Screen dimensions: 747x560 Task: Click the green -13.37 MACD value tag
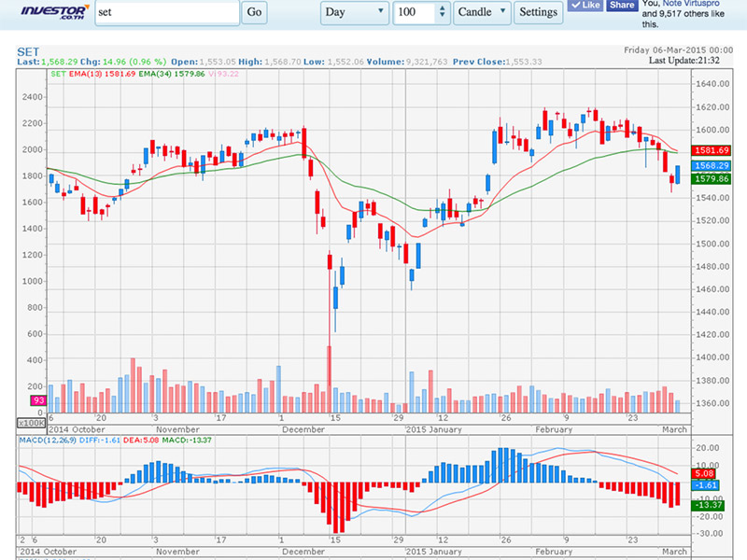[x=708, y=505]
